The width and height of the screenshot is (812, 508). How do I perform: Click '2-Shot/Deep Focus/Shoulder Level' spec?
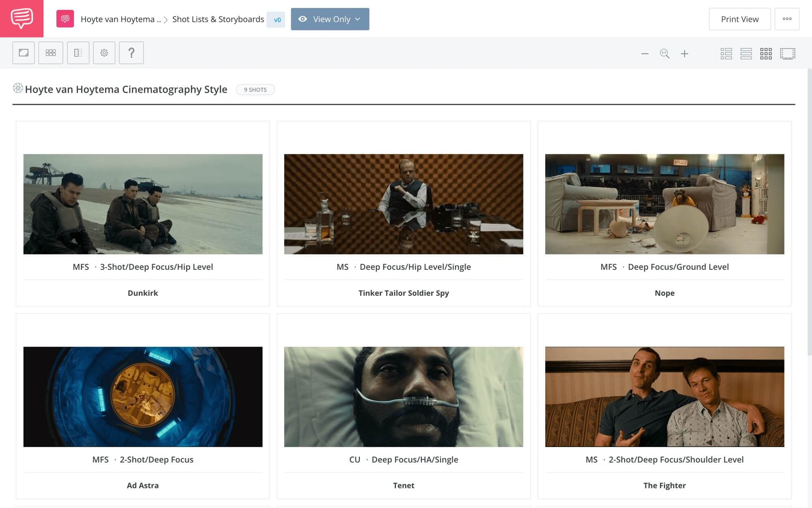click(x=676, y=460)
